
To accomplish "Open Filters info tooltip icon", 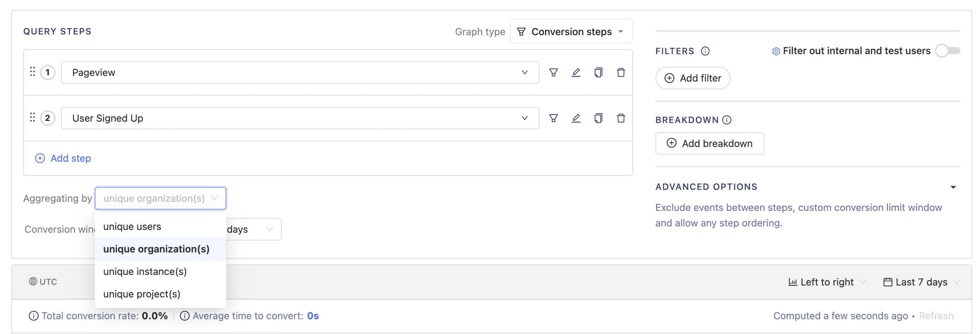I will [x=705, y=51].
